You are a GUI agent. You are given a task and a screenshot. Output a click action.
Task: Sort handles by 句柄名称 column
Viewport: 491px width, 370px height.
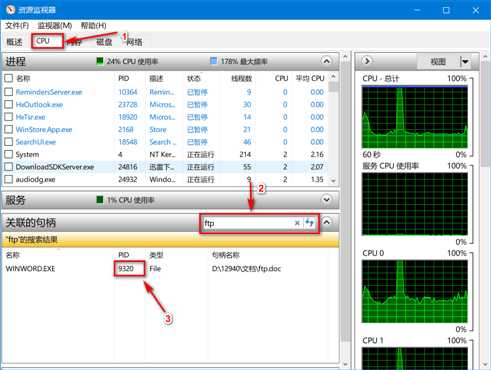click(226, 255)
